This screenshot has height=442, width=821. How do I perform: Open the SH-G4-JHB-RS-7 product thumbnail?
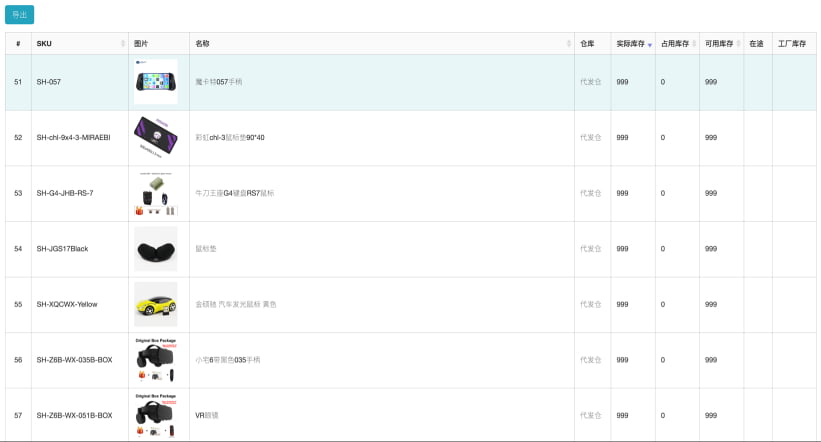[156, 193]
